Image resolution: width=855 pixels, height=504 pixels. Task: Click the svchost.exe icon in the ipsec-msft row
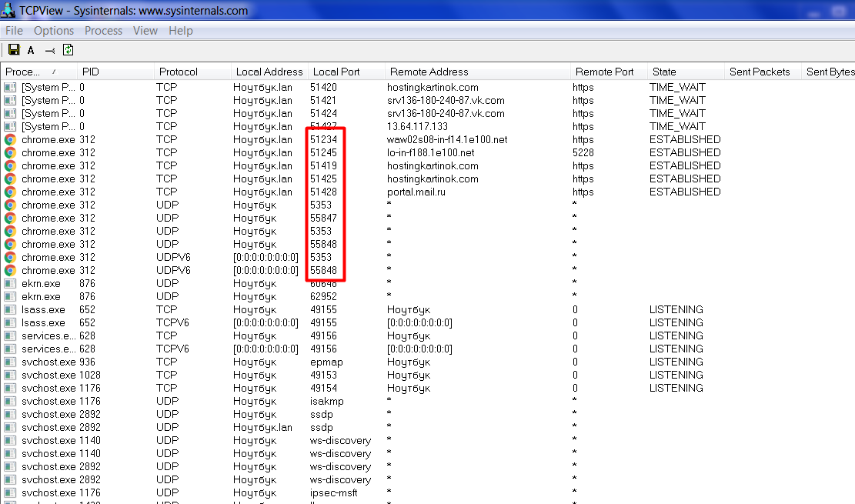10,493
